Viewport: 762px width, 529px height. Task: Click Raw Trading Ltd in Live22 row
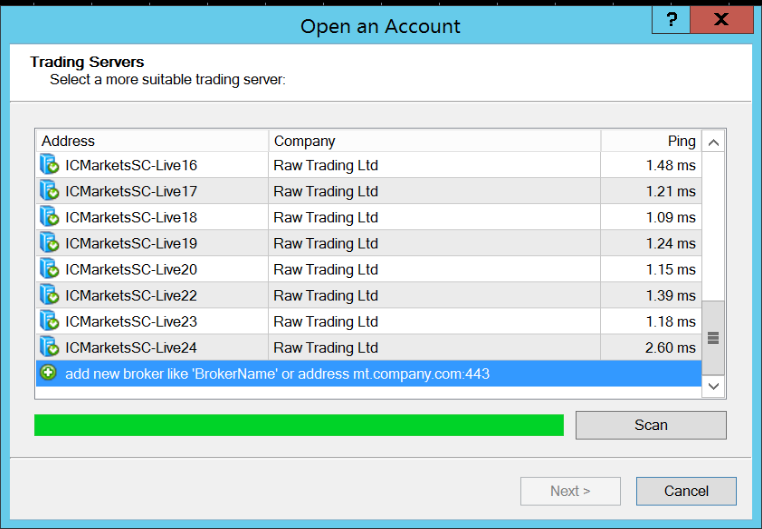[x=326, y=296]
